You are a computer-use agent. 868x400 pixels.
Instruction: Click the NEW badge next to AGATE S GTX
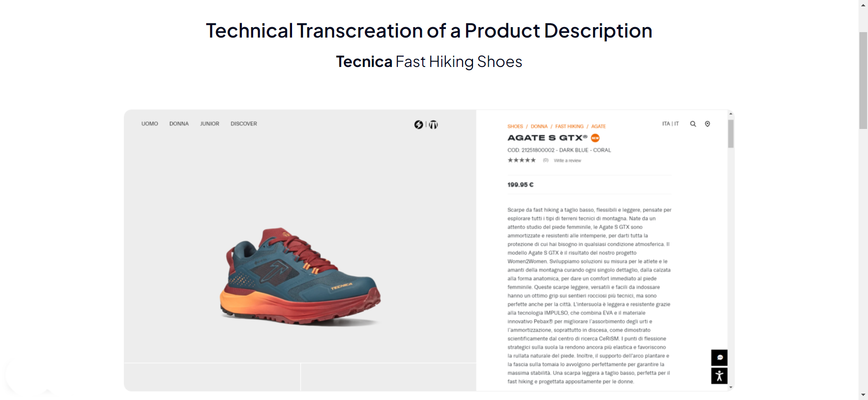point(595,138)
